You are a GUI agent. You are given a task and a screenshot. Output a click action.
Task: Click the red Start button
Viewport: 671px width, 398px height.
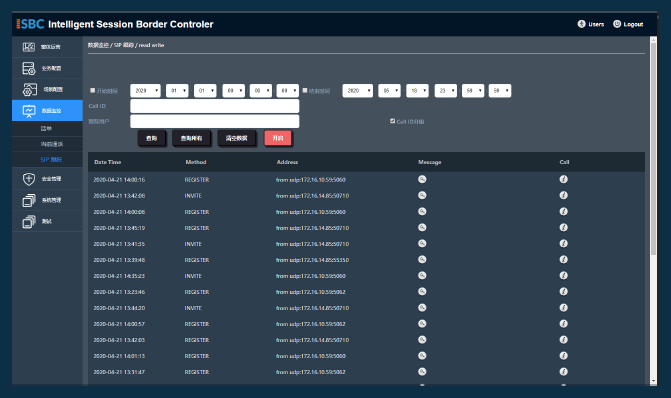pyautogui.click(x=278, y=138)
